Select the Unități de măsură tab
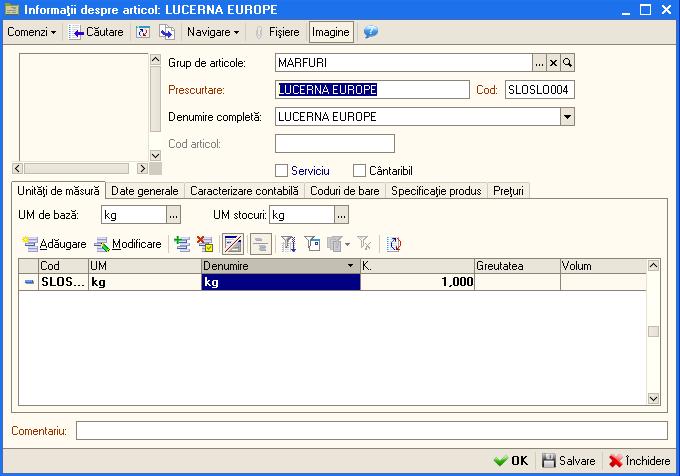Viewport: 680px width, 476px height. (58, 191)
